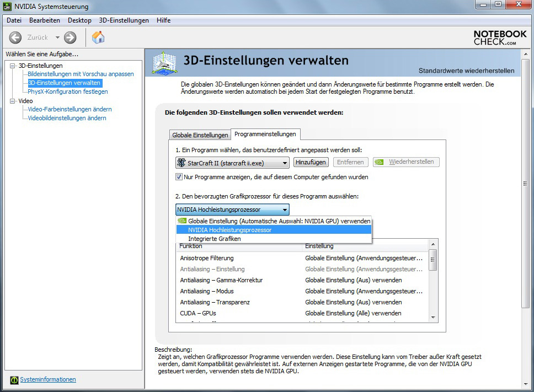Click the Hinzufügen button

(311, 162)
